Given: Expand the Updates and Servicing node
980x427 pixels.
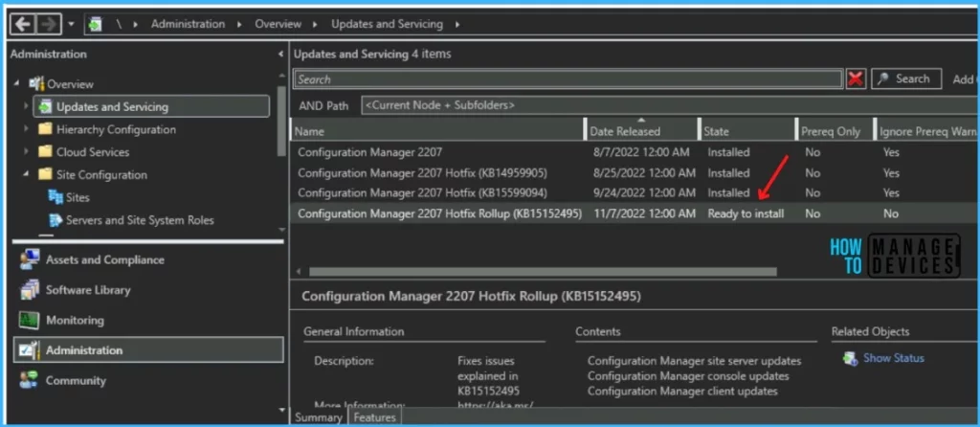Looking at the screenshot, I should click(26, 107).
